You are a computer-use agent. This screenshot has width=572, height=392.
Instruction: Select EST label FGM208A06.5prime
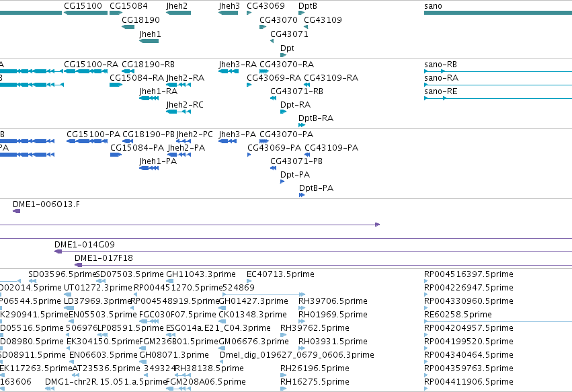[x=206, y=382]
